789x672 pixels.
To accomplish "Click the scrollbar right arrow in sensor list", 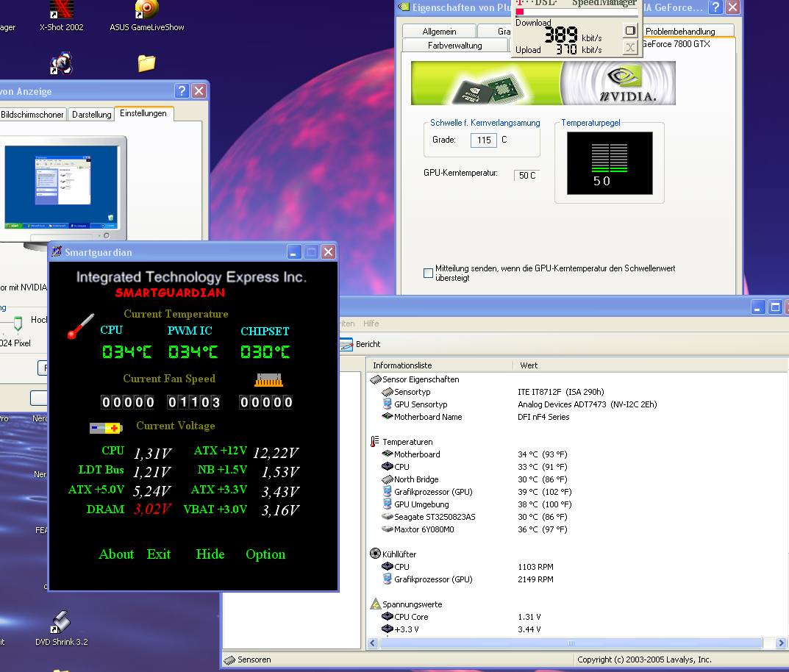I will [x=781, y=643].
